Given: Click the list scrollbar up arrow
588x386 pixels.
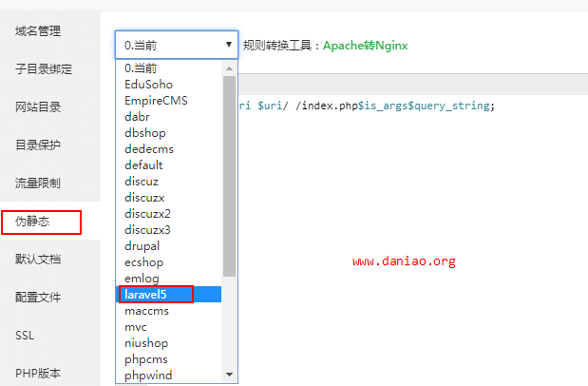Looking at the screenshot, I should click(230, 68).
